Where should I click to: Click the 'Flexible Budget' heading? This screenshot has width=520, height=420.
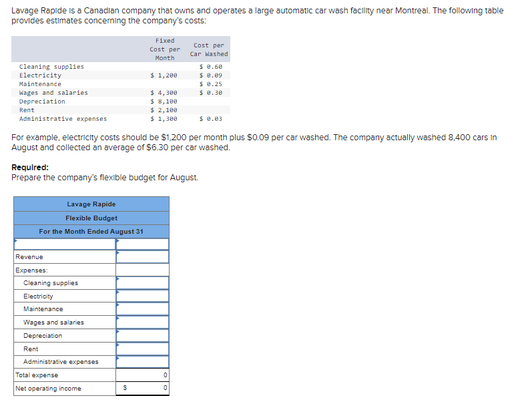(x=91, y=218)
